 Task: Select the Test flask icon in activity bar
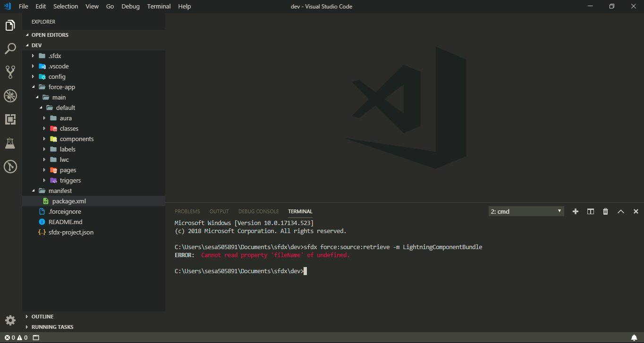click(10, 143)
